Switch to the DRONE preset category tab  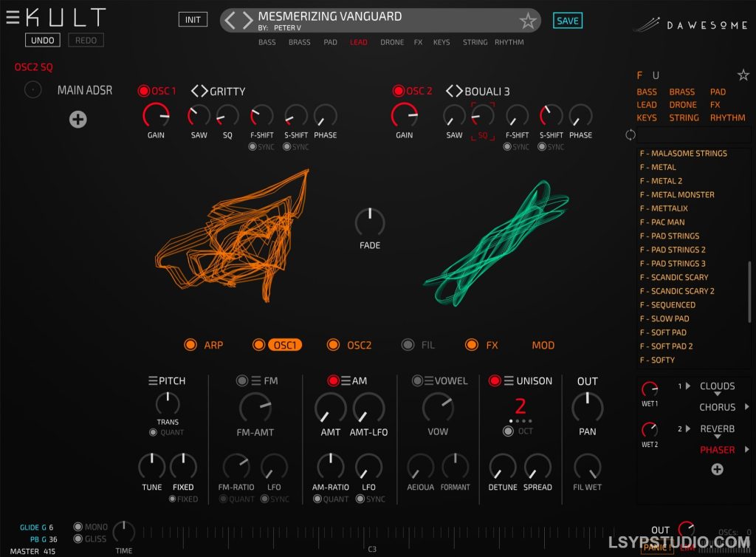point(392,42)
